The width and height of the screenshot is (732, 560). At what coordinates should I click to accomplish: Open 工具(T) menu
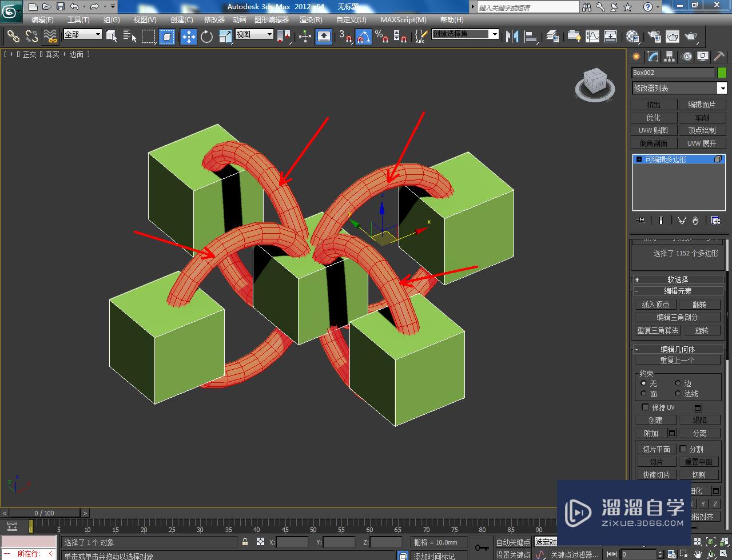click(x=78, y=19)
